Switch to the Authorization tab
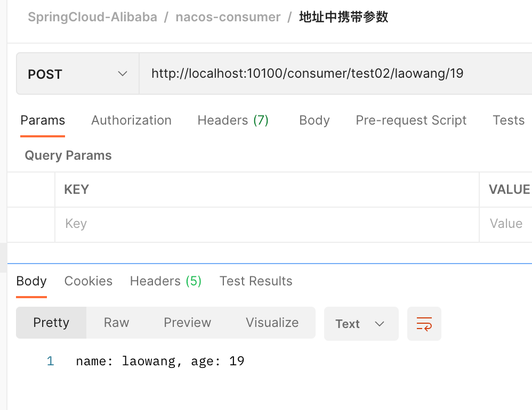This screenshot has height=410, width=532. [131, 120]
